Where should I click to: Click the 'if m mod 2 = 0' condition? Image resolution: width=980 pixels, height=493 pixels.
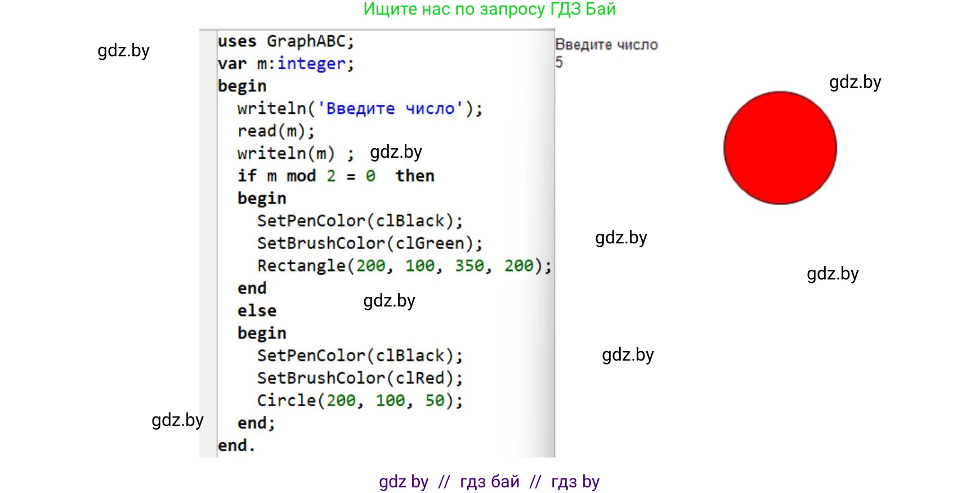(306, 176)
